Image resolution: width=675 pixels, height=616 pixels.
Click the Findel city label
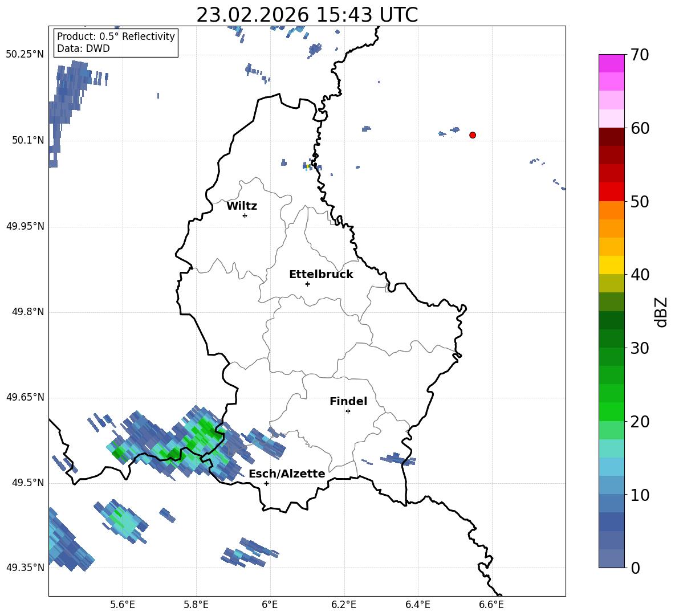pos(348,401)
